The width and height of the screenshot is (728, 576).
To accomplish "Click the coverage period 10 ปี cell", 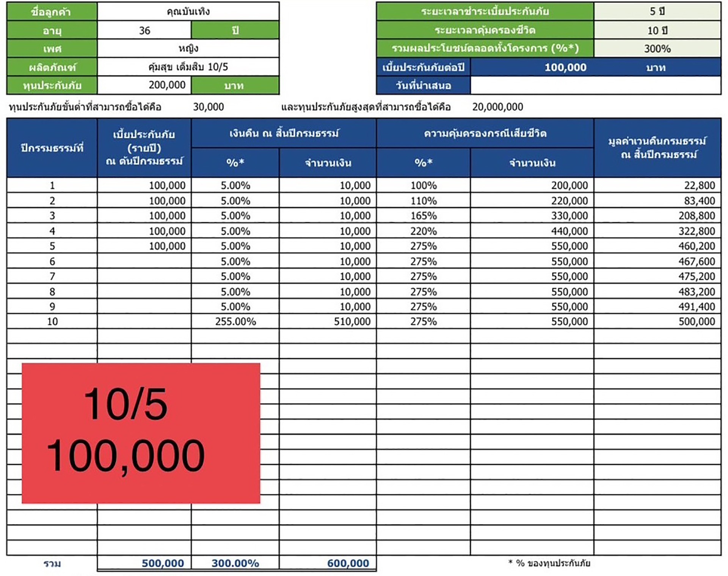I will point(657,30).
